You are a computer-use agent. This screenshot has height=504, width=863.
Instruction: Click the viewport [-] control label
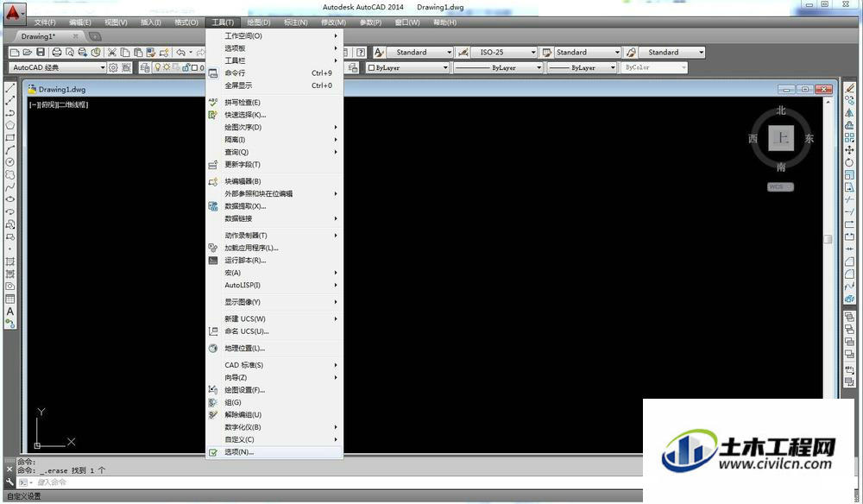click(34, 104)
